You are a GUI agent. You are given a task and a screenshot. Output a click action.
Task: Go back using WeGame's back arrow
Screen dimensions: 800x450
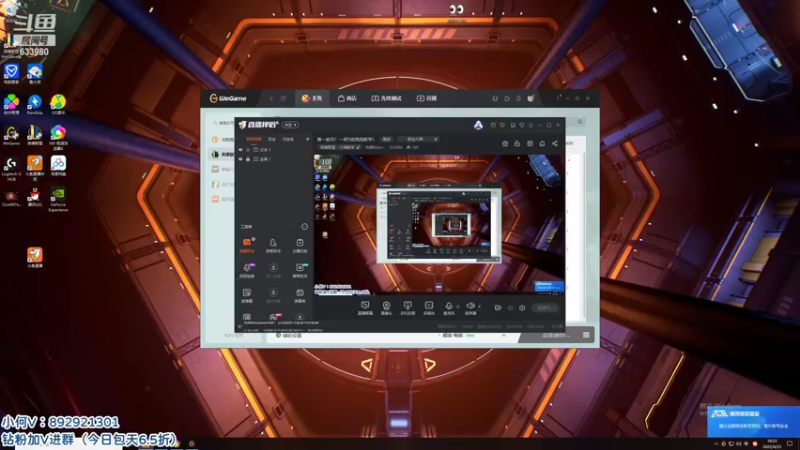(x=271, y=98)
